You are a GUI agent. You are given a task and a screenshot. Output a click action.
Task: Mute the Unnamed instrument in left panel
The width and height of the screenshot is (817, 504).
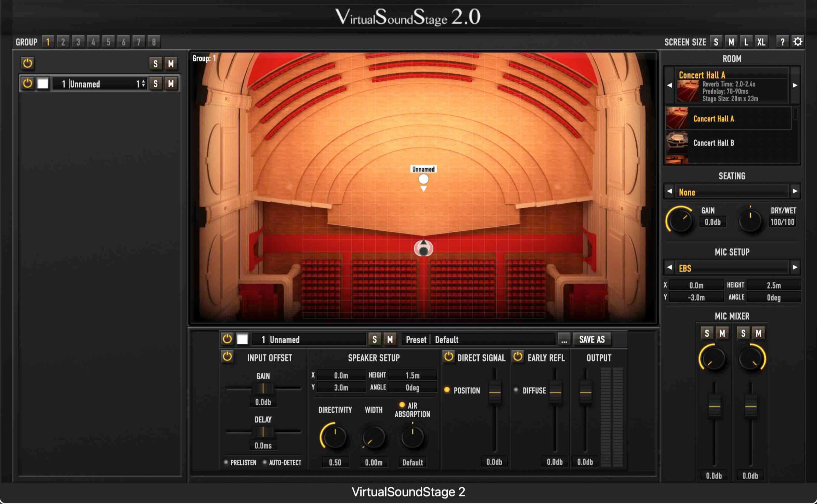pos(171,84)
